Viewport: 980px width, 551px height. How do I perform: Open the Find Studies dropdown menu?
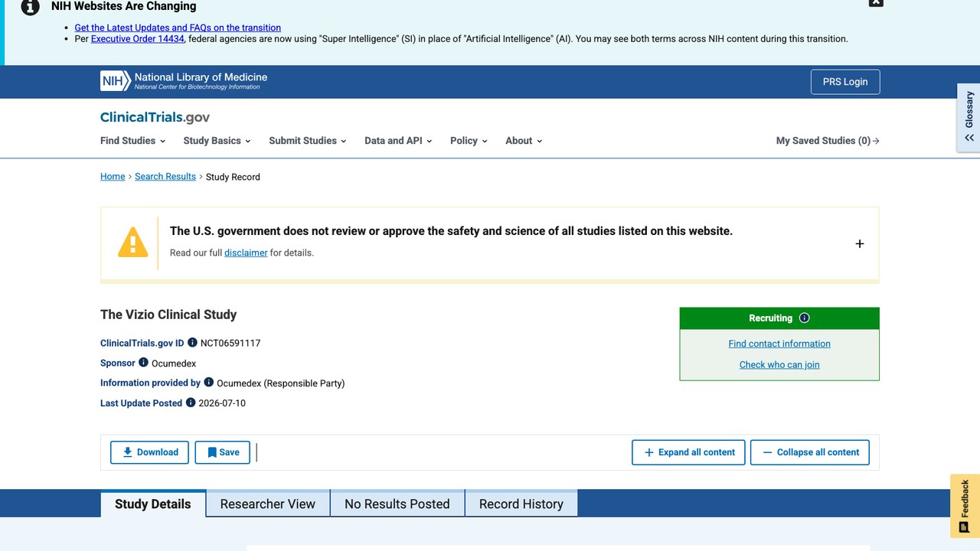point(133,141)
